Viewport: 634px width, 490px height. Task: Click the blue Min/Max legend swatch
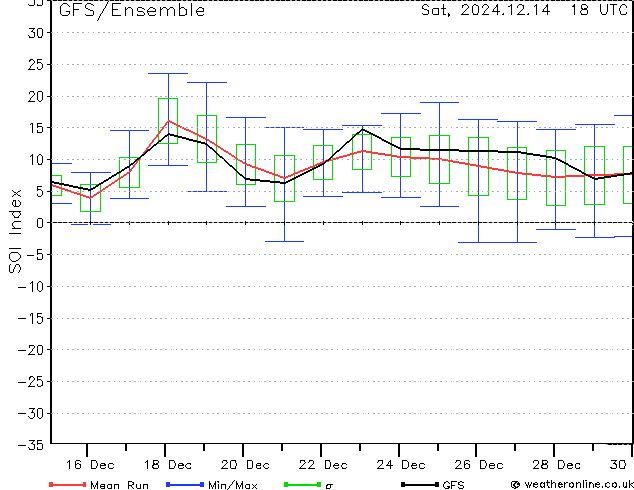185,484
